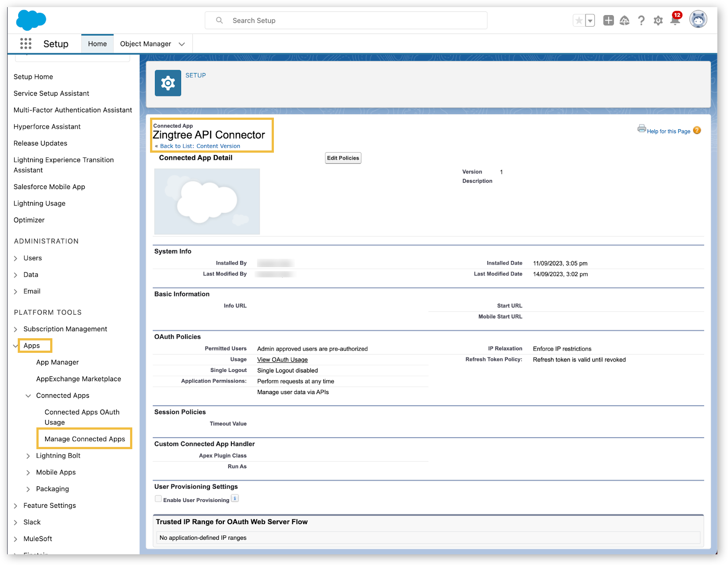Open Service Setup Assistant

coord(51,93)
